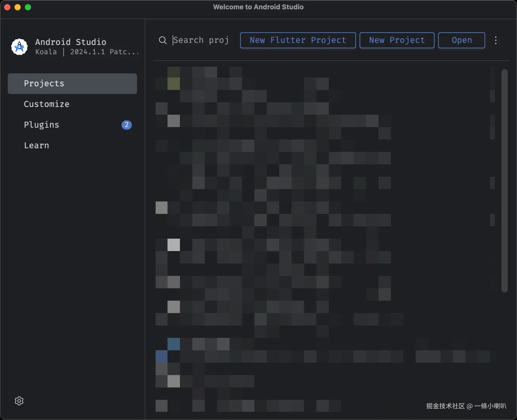Click the project list vertical scrollbar

pyautogui.click(x=504, y=181)
